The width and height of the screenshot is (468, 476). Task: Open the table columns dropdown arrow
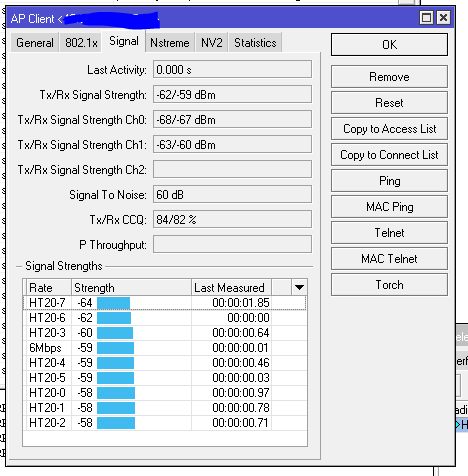[x=299, y=287]
